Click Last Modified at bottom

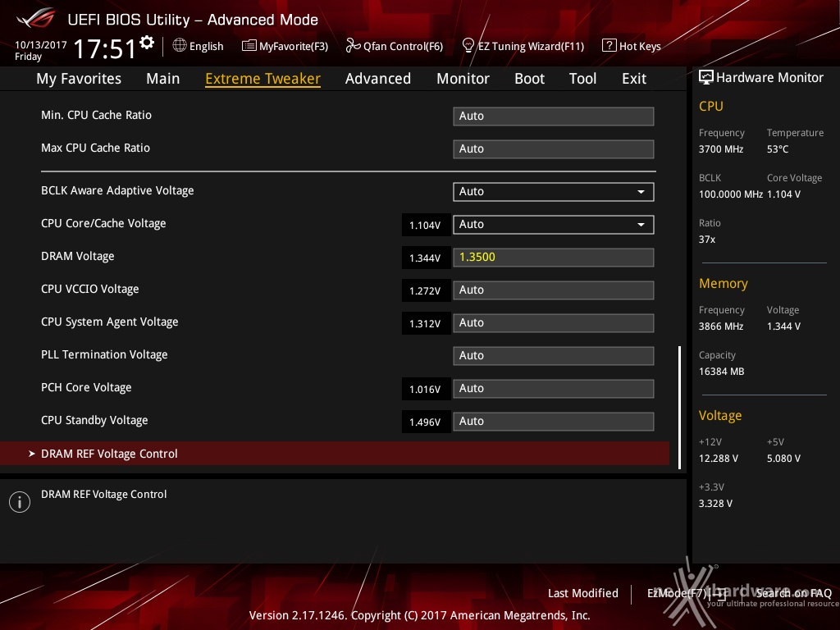coord(583,593)
